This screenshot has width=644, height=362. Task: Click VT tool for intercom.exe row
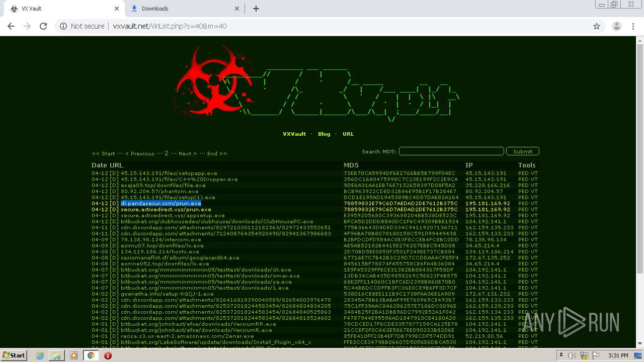coord(534,240)
